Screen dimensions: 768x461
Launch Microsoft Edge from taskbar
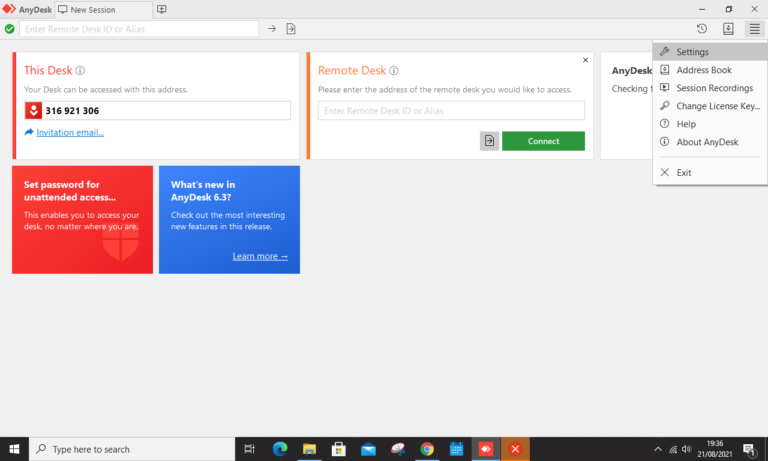coord(280,449)
